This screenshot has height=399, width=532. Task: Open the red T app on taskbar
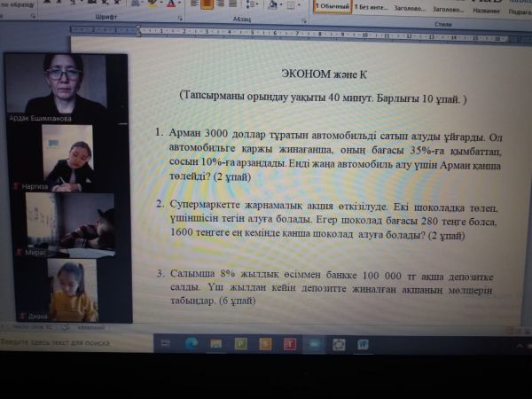coord(289,344)
